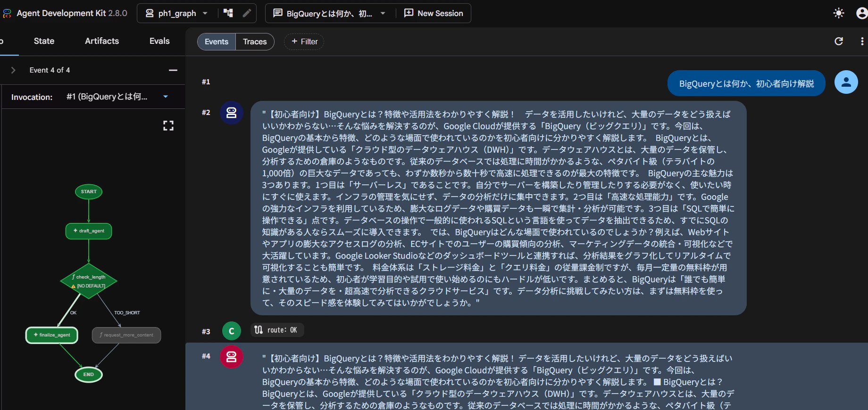Select event number #3 label
This screenshot has width=868, height=410.
point(206,332)
